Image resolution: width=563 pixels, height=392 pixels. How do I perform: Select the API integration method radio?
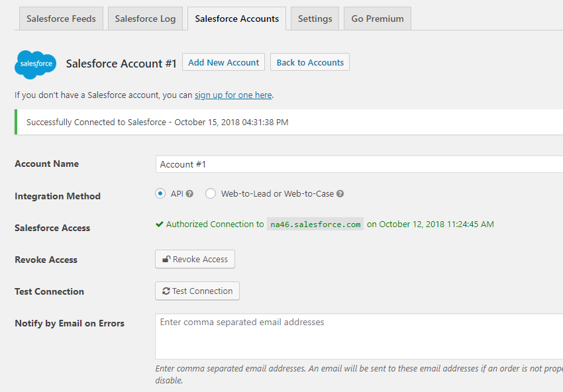click(160, 194)
